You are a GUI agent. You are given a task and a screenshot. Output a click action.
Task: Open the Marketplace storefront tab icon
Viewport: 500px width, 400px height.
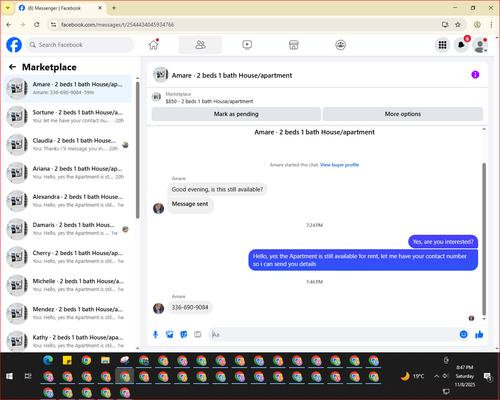(294, 45)
